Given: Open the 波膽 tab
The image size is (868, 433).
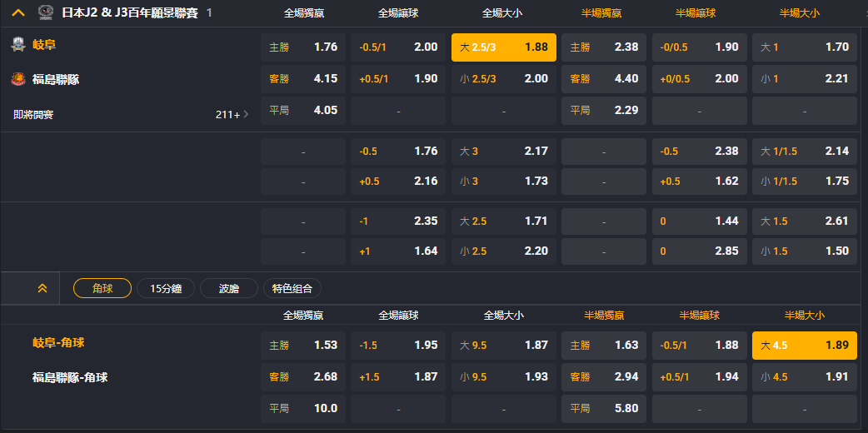Looking at the screenshot, I should (228, 288).
